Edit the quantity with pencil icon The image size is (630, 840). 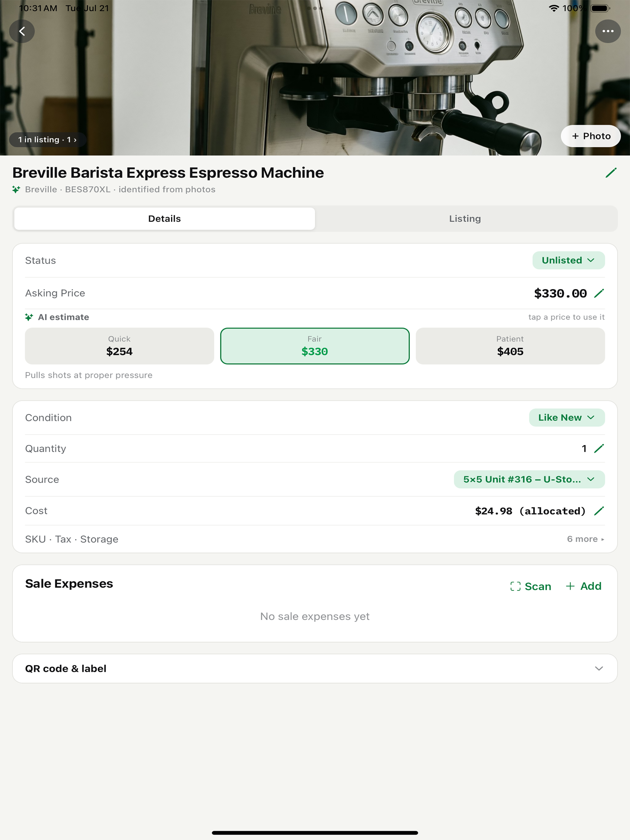[599, 448]
